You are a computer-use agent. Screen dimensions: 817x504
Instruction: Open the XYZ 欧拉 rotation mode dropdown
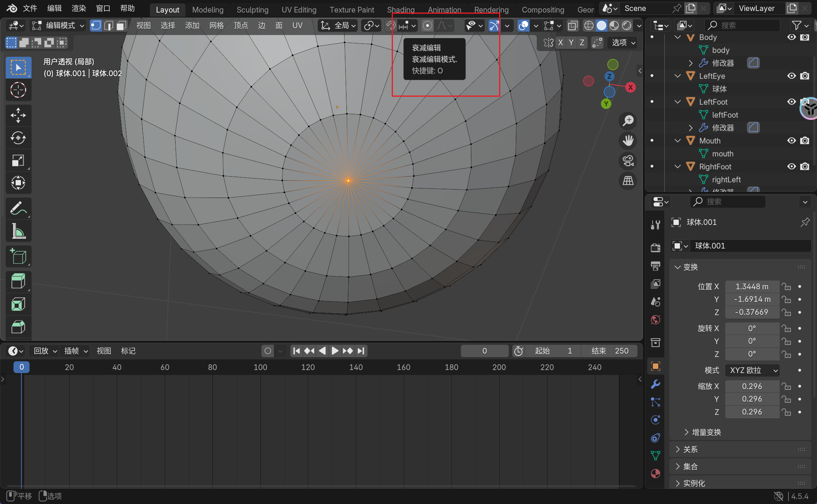[x=752, y=370]
